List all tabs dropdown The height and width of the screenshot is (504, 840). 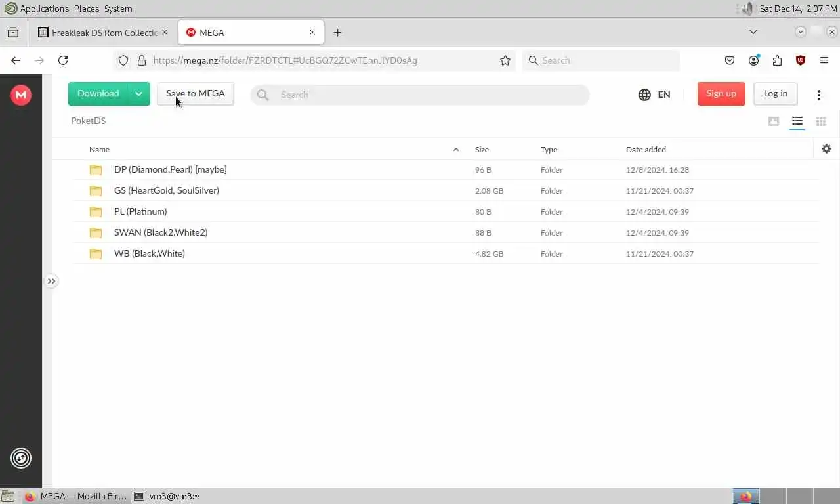(753, 32)
